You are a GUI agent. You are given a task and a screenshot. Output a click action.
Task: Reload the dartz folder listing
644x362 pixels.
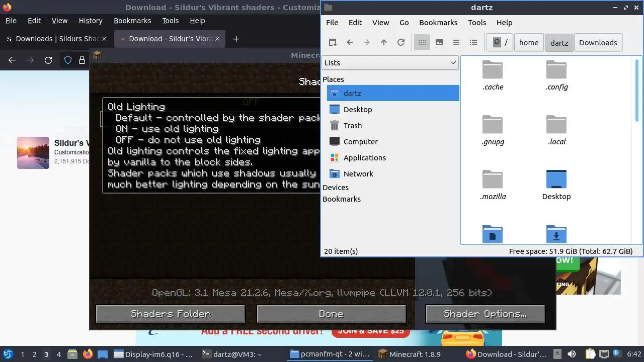(401, 43)
